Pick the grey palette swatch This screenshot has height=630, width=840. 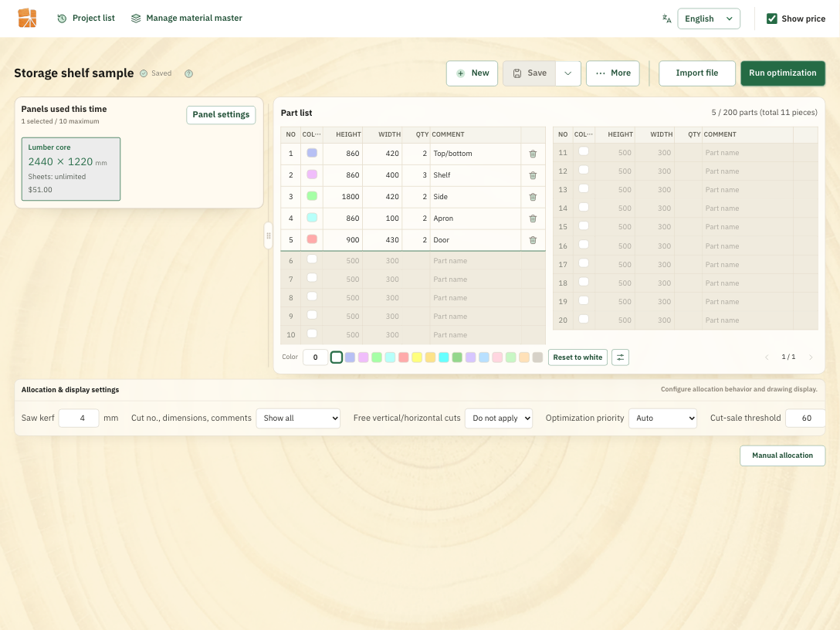tap(538, 357)
